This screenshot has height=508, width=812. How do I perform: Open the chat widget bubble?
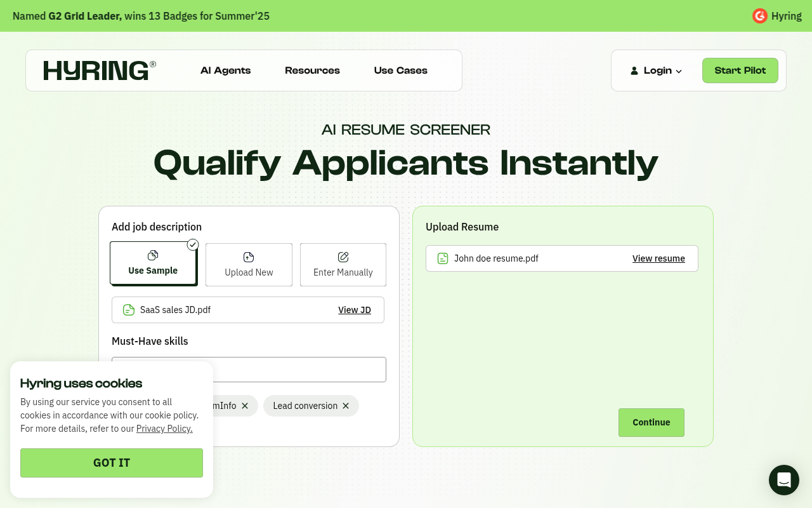click(784, 480)
